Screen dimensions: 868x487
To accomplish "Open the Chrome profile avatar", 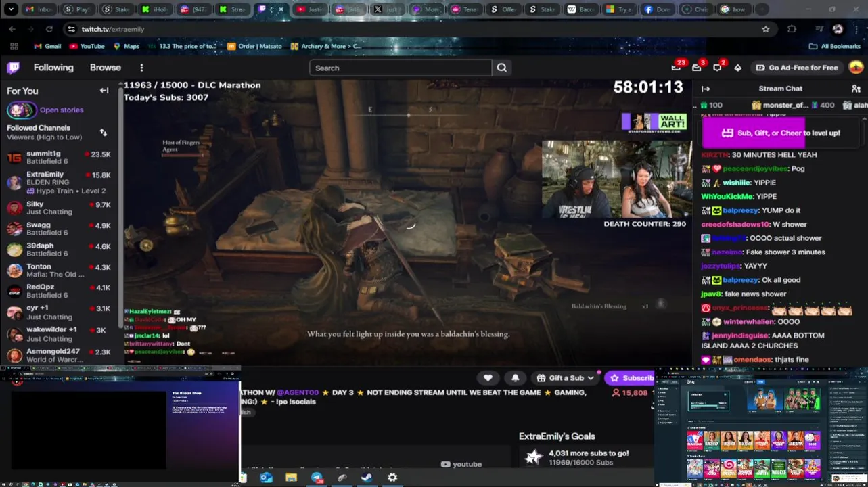I will coord(838,29).
